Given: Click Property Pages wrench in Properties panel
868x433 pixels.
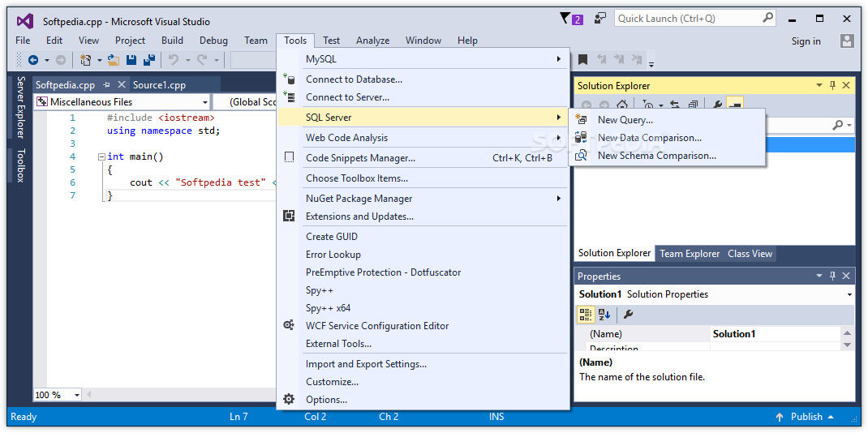Looking at the screenshot, I should pos(628,314).
